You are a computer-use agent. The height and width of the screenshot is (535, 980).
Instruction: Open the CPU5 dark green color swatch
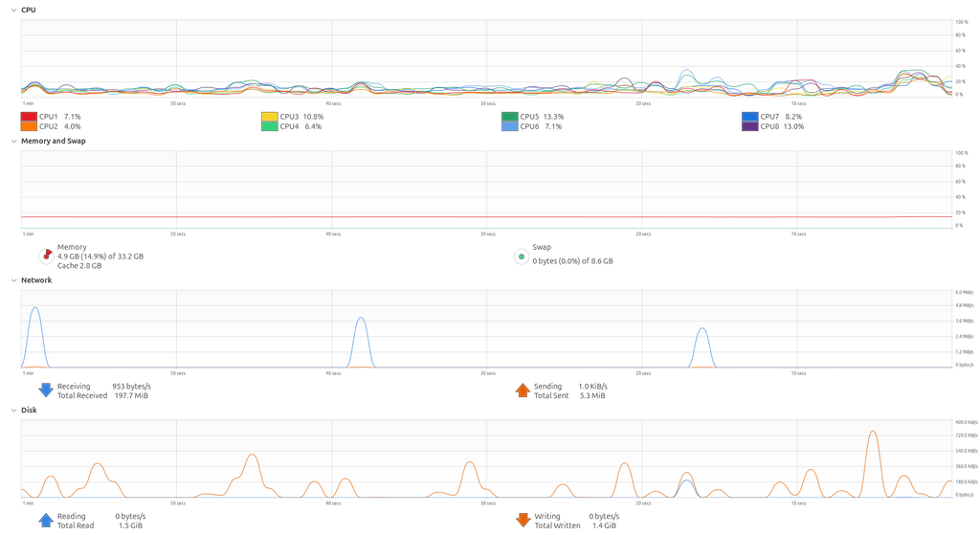pyautogui.click(x=510, y=117)
